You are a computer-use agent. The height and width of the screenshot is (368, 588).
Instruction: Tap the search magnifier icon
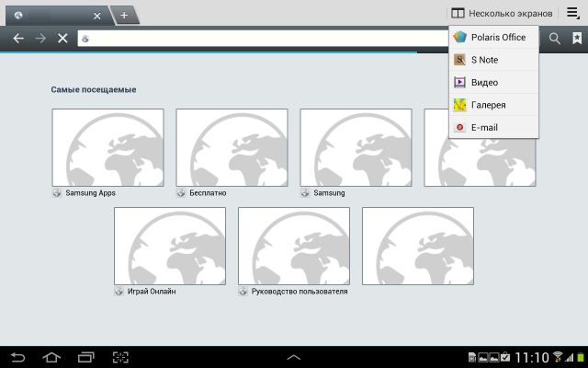click(x=554, y=38)
